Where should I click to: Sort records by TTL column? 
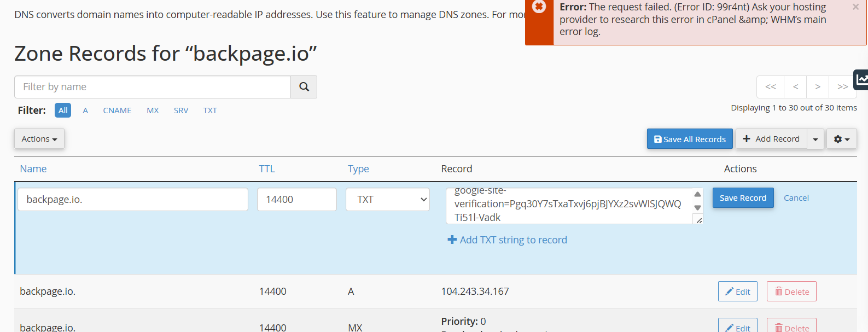pos(267,169)
